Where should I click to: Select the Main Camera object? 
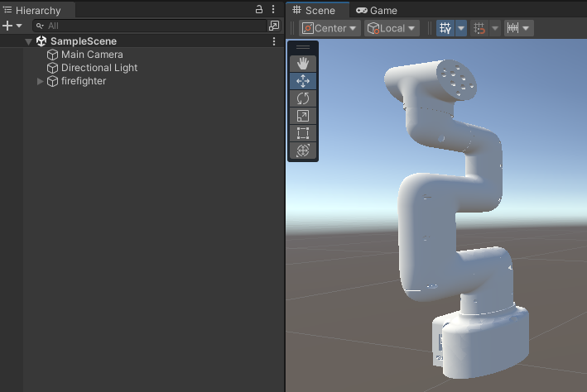click(92, 55)
